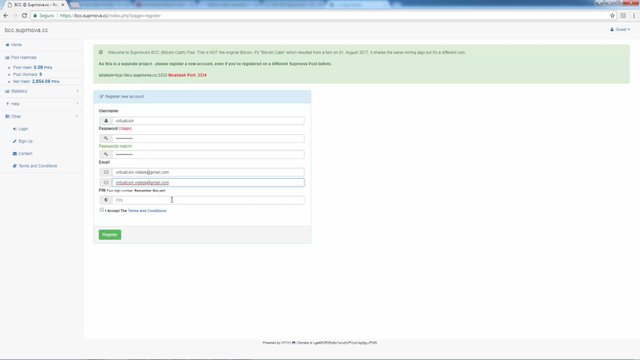This screenshot has height=360, width=640.
Task: Focus the first Email field
Action: (x=208, y=172)
